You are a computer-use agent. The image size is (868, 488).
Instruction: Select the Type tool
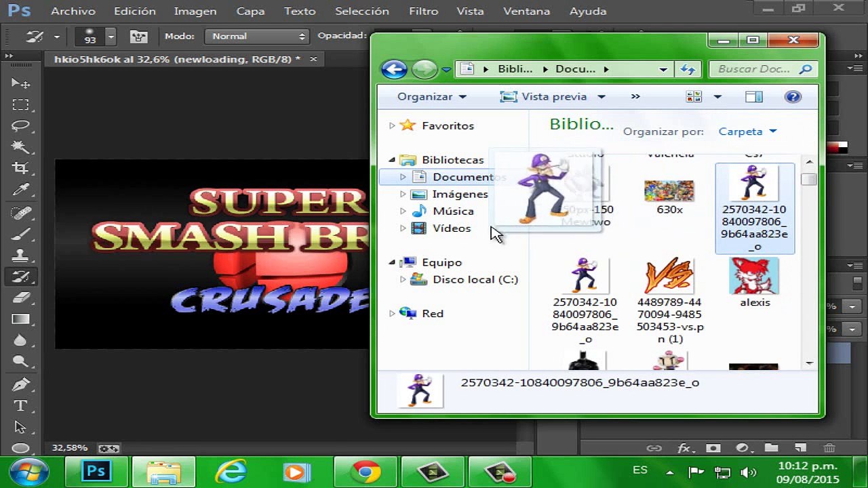[20, 406]
